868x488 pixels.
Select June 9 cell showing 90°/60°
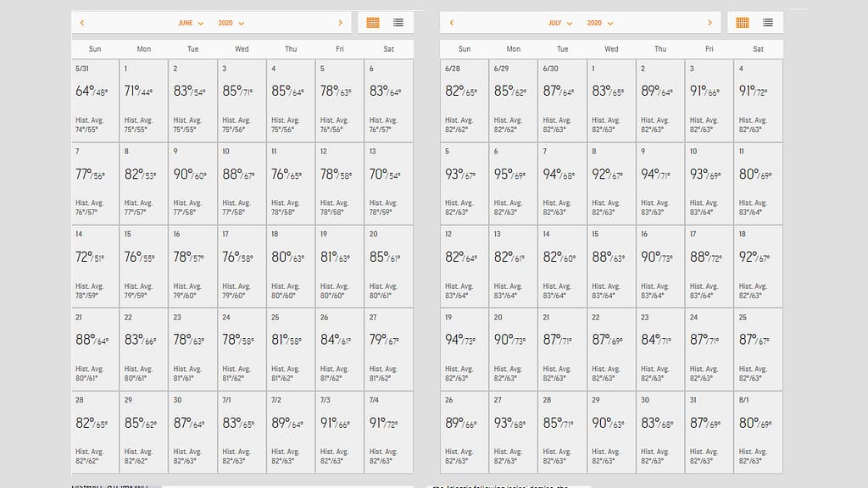tap(192, 184)
